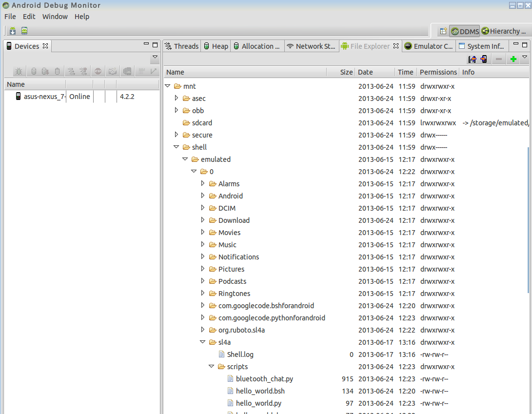Maximize the File Explorer panel
Image resolution: width=532 pixels, height=414 pixels.
[525, 44]
